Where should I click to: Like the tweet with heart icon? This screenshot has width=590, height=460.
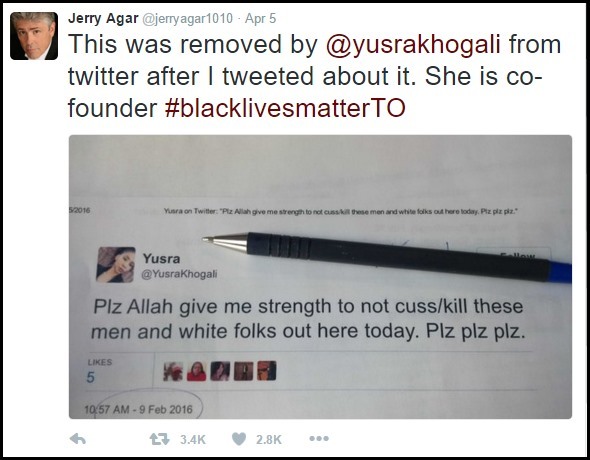point(239,439)
